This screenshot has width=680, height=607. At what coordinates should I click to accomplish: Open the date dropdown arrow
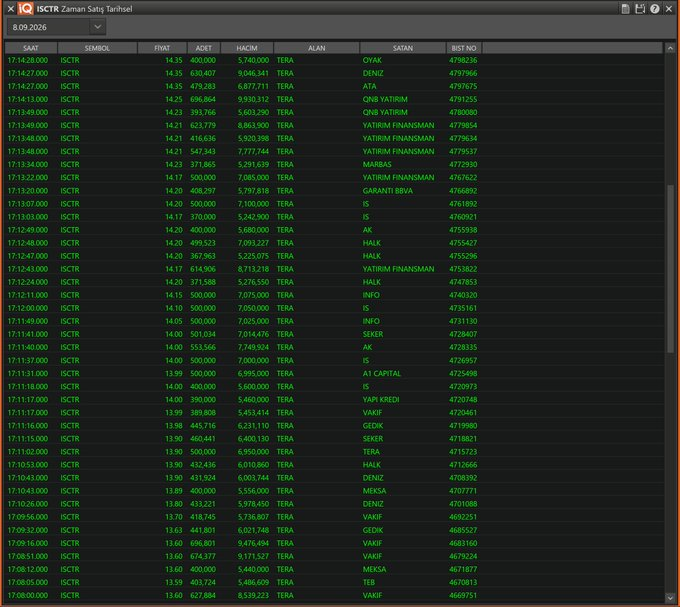98,27
